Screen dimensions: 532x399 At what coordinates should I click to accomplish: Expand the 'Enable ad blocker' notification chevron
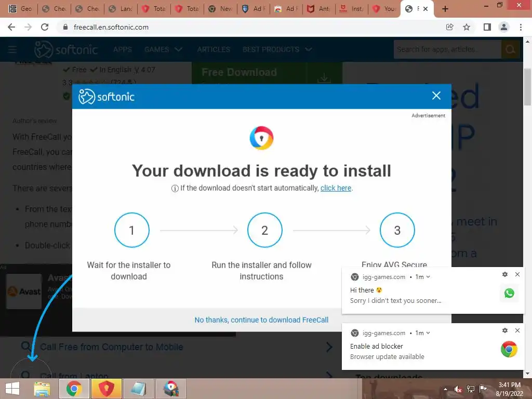coord(428,333)
